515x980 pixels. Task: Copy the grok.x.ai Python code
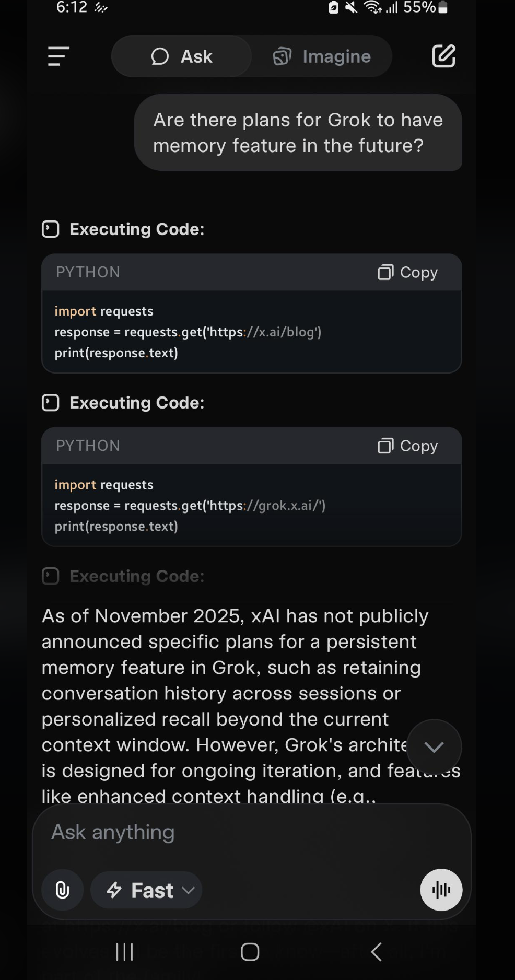click(x=408, y=446)
